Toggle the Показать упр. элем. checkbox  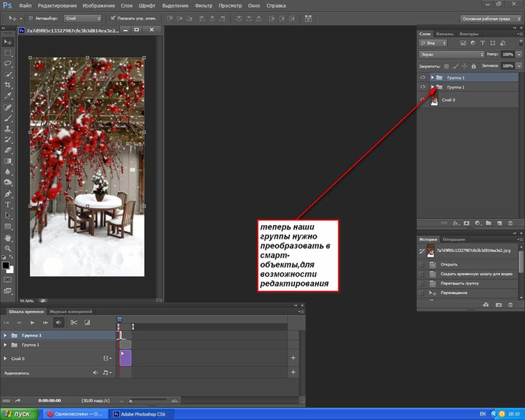pyautogui.click(x=112, y=18)
